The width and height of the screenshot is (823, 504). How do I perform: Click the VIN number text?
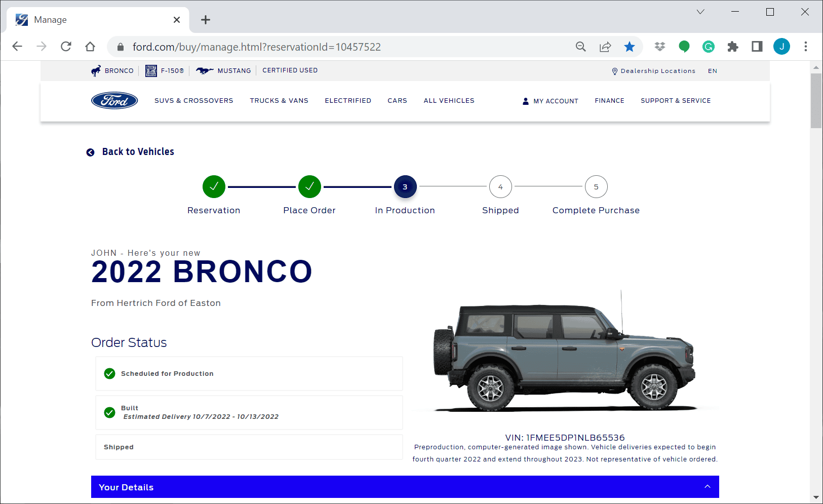pos(565,438)
